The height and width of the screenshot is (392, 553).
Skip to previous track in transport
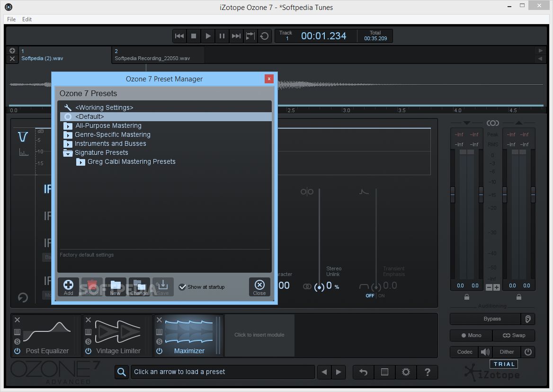pos(179,36)
